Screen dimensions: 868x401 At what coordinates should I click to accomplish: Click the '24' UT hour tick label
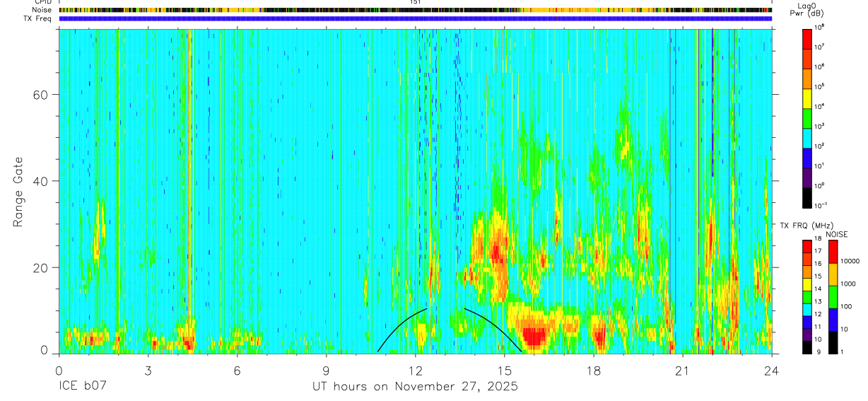[x=772, y=369]
